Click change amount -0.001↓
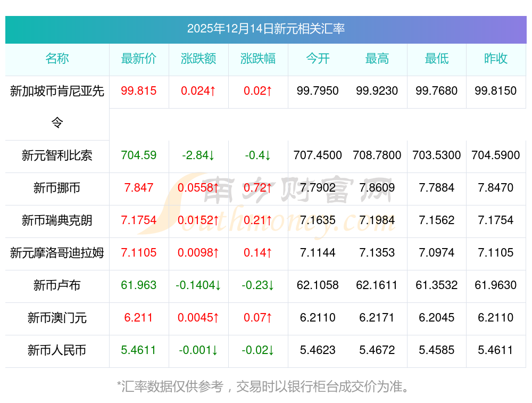 click(198, 350)
